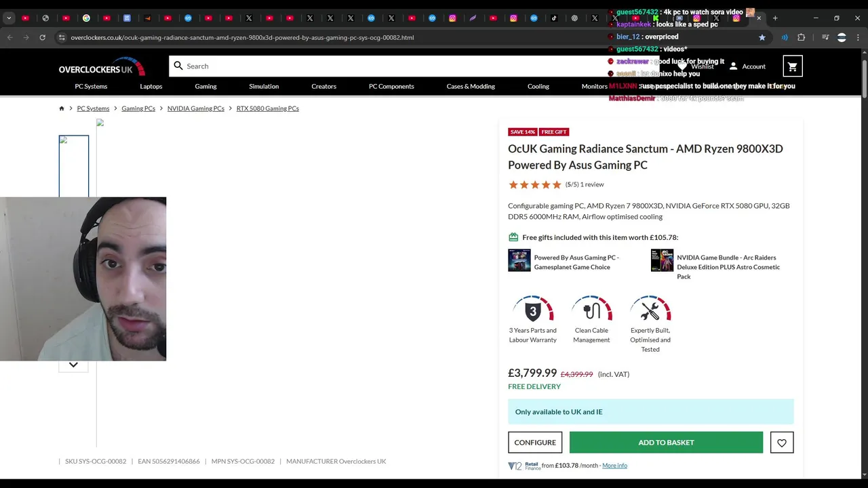This screenshot has height=488, width=868.
Task: Click the bookmark star icon
Action: [762, 37]
